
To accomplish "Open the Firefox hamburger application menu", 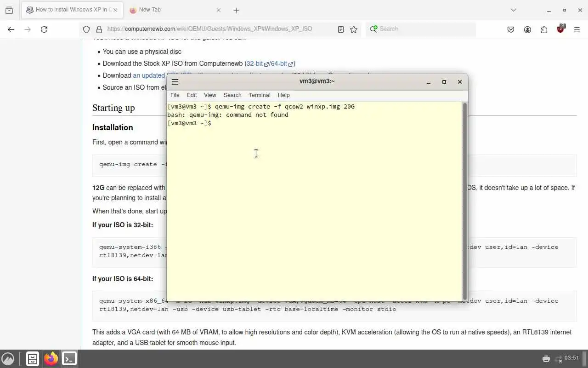I will pos(577,29).
